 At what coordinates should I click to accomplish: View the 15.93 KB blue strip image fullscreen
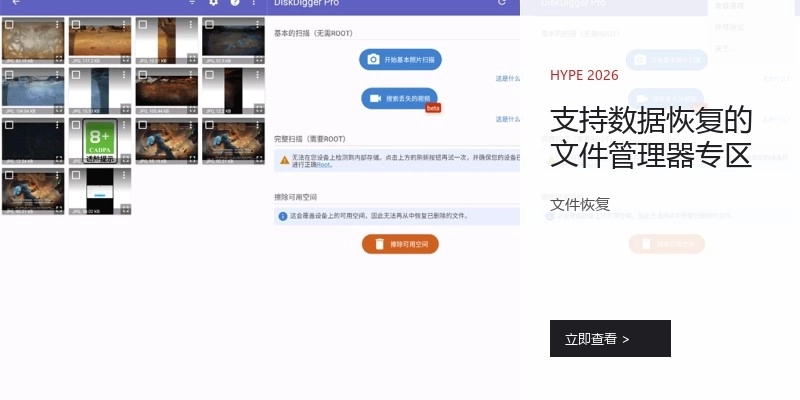pos(126,109)
